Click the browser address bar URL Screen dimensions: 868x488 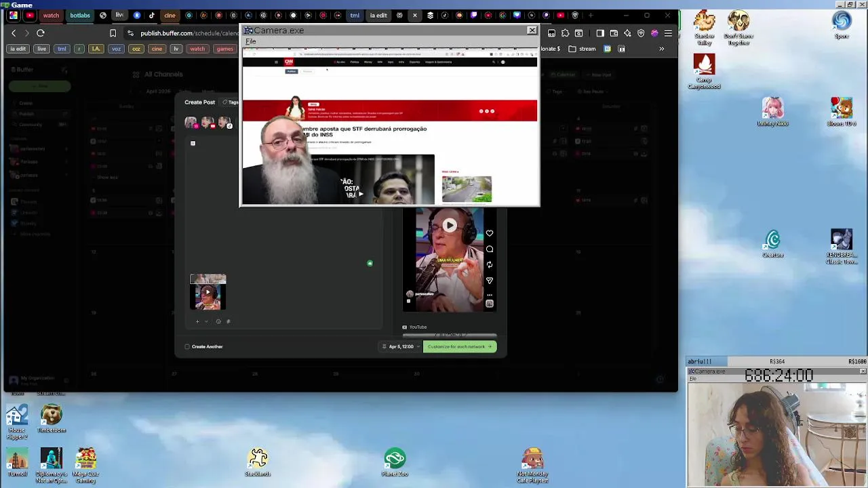tap(189, 33)
